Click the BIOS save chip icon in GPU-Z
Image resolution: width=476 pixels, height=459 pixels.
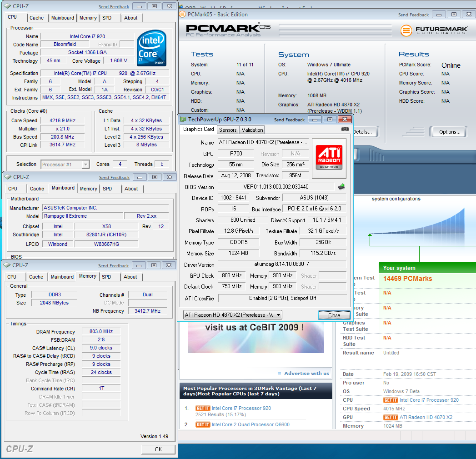[341, 187]
